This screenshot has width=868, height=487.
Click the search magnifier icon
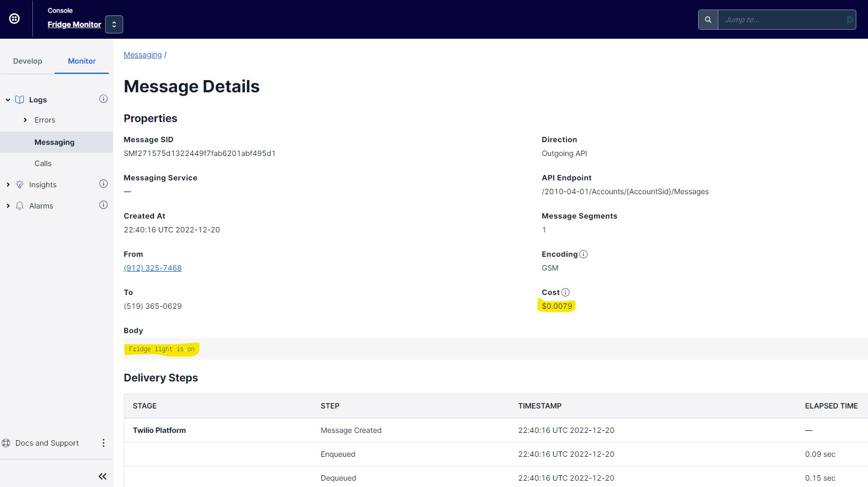[x=708, y=20]
